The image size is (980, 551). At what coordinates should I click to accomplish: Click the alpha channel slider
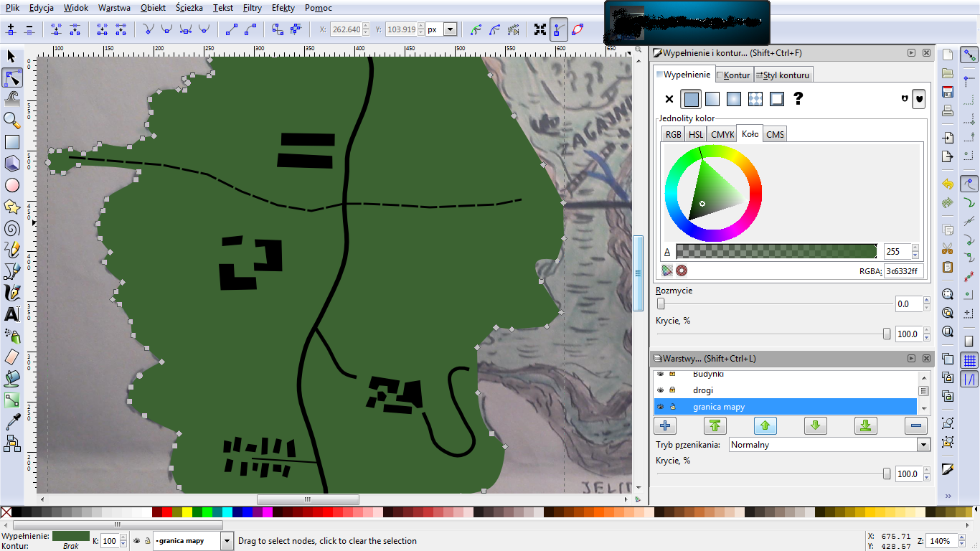(777, 251)
